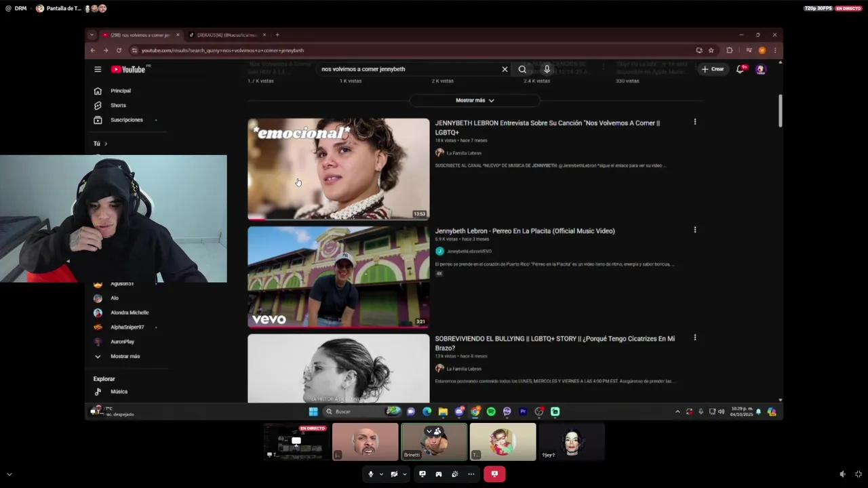Screen dimensions: 868x488
Task: Open the emocional interview video thumbnail
Action: tap(338, 169)
